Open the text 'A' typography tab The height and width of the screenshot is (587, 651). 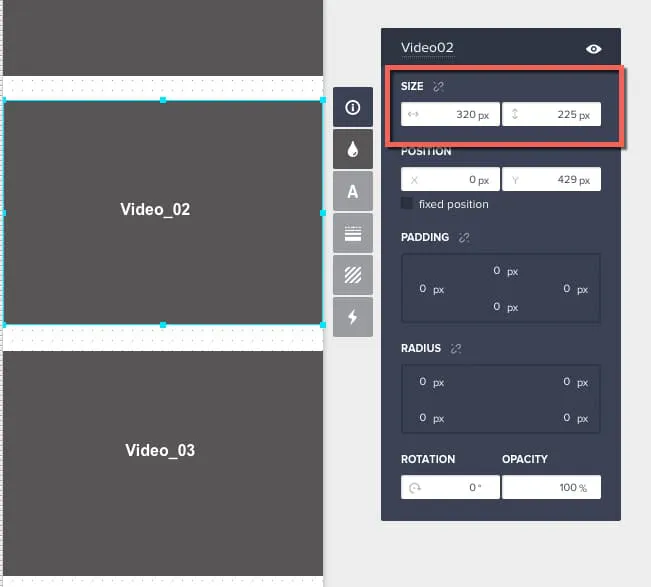coord(352,191)
